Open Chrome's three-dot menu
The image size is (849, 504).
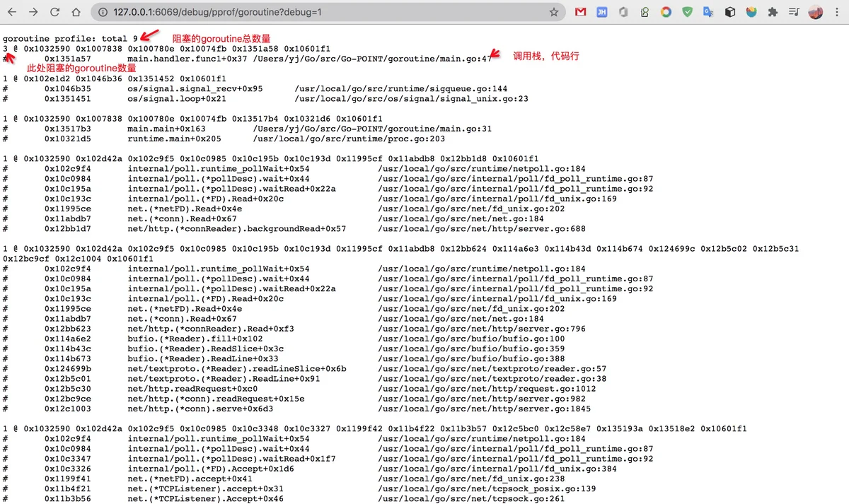(x=836, y=12)
